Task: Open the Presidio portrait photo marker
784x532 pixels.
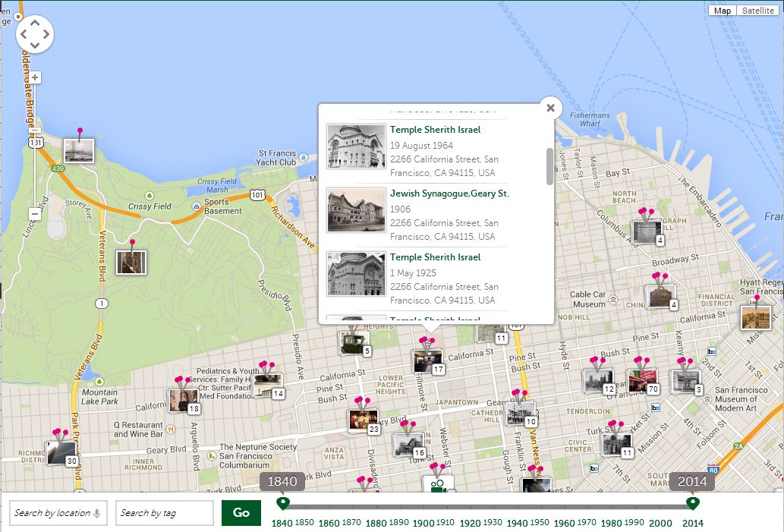Action: (x=131, y=263)
